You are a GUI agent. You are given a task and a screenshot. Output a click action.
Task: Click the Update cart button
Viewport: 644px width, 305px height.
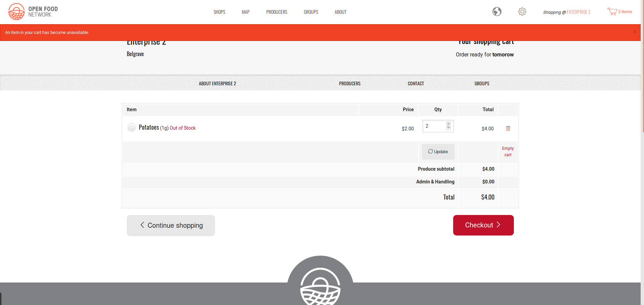(x=438, y=152)
